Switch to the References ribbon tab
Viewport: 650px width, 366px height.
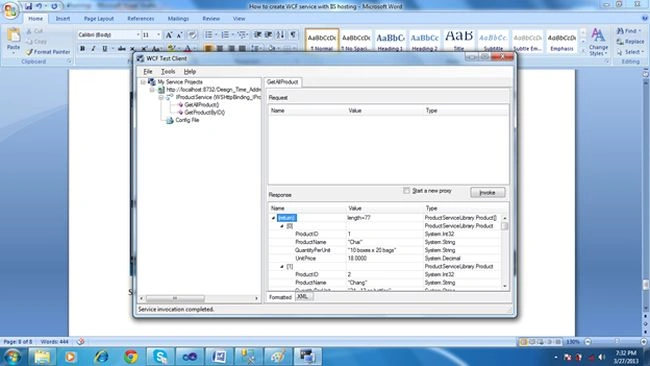pos(141,19)
